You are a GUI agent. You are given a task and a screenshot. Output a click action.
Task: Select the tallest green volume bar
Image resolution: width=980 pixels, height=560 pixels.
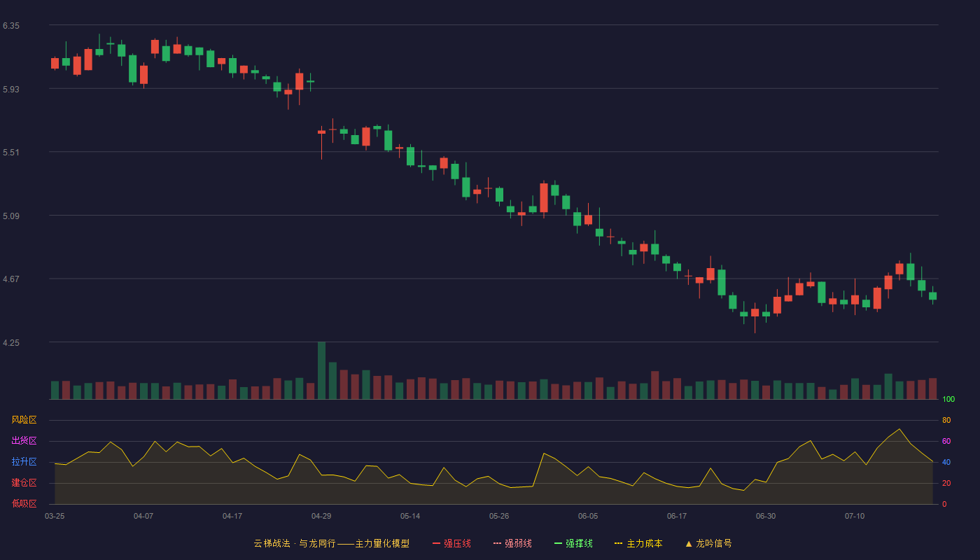point(321,370)
